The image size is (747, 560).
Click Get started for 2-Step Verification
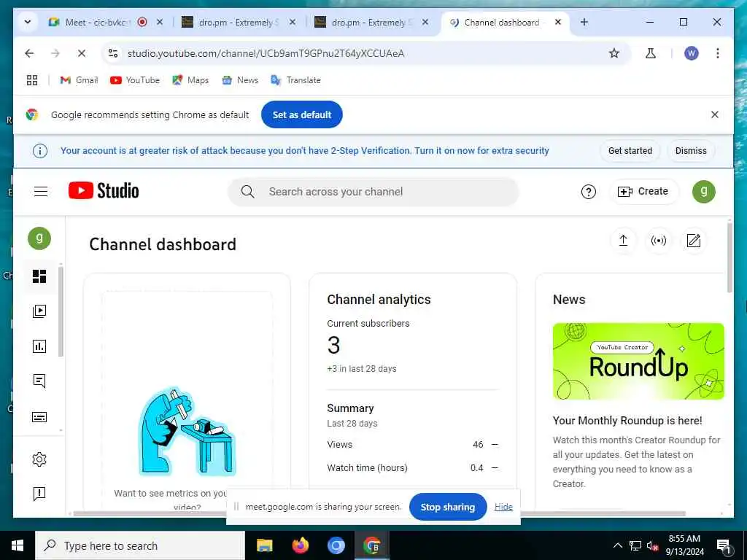click(630, 151)
